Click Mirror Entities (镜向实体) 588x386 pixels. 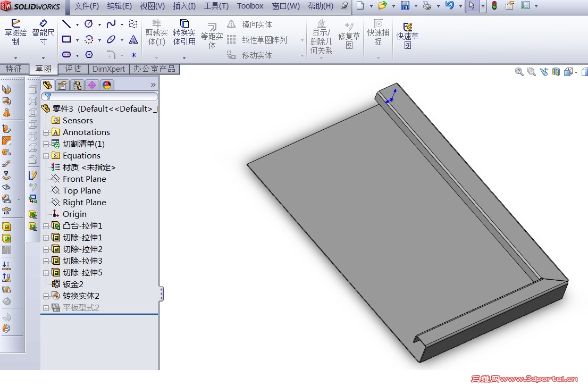point(250,24)
